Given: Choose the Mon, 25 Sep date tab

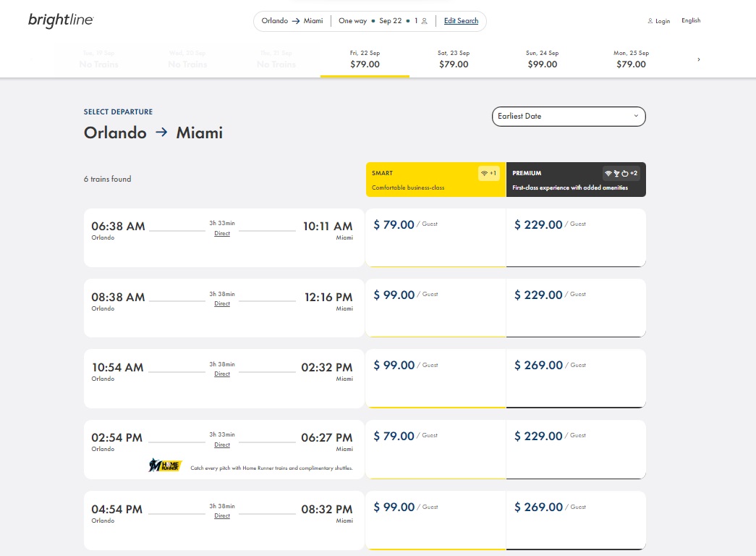Looking at the screenshot, I should (631, 59).
